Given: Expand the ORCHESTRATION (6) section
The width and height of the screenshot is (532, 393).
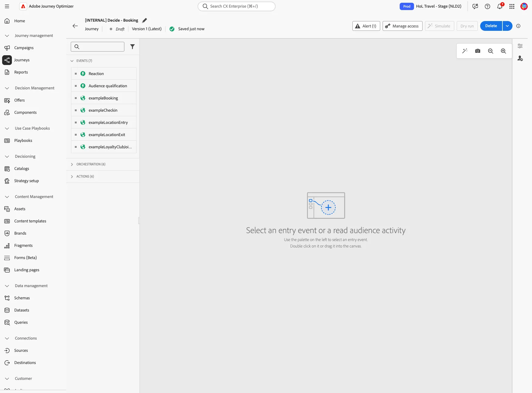Looking at the screenshot, I should 72,164.
